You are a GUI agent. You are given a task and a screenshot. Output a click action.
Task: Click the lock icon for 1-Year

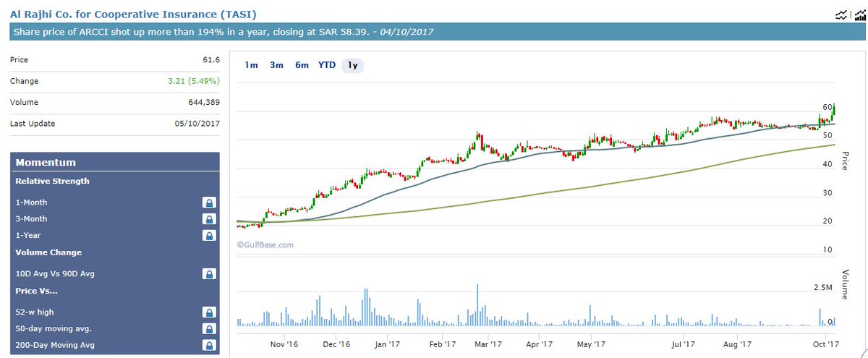pyautogui.click(x=208, y=236)
